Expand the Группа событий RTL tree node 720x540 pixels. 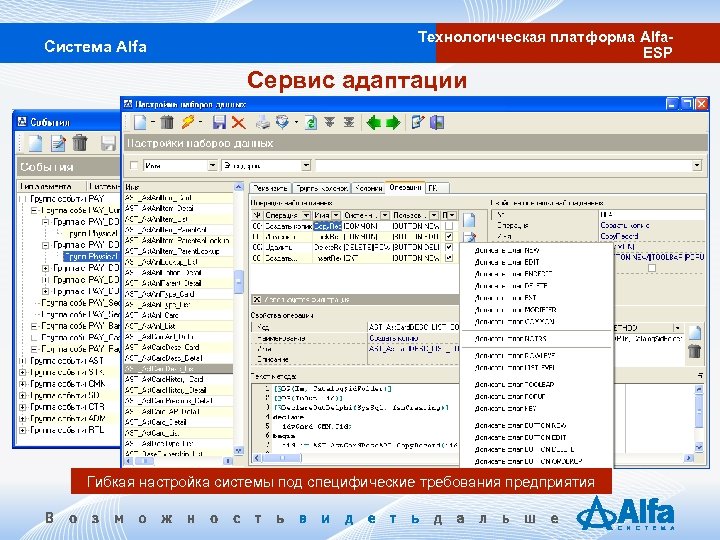[22, 430]
